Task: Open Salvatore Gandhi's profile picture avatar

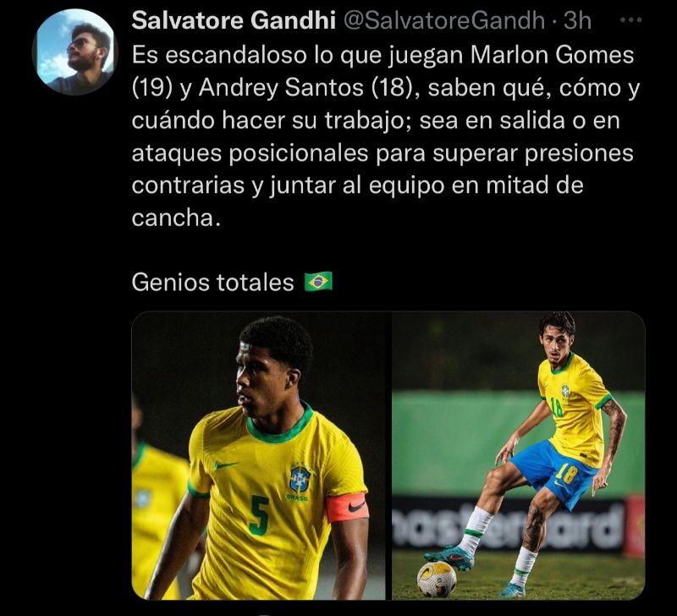Action: pyautogui.click(x=74, y=52)
